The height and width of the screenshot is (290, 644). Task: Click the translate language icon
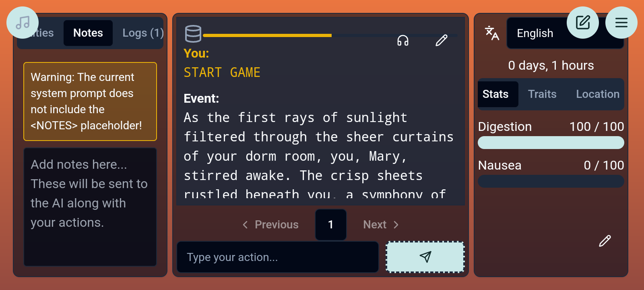tap(491, 33)
